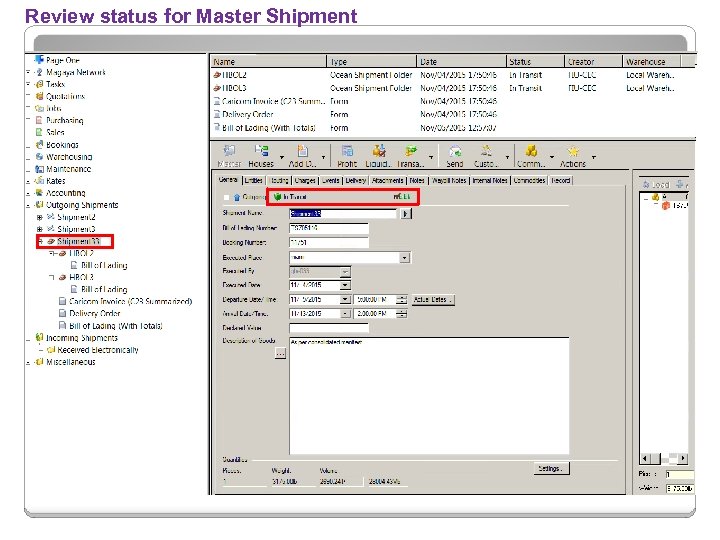Click the Sales icon in navigation tree
720x540 pixels.
pyautogui.click(x=39, y=132)
